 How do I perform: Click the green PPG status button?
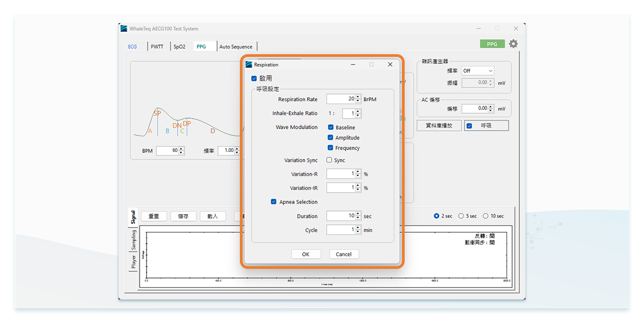[492, 44]
